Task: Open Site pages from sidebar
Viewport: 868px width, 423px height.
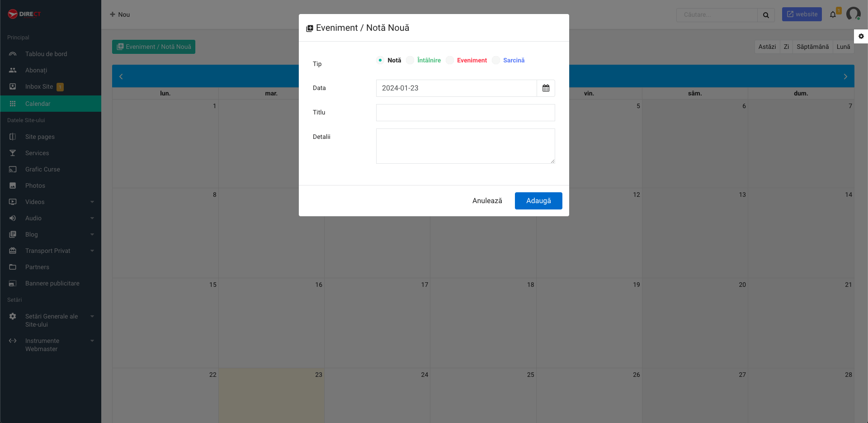Action: click(51, 137)
